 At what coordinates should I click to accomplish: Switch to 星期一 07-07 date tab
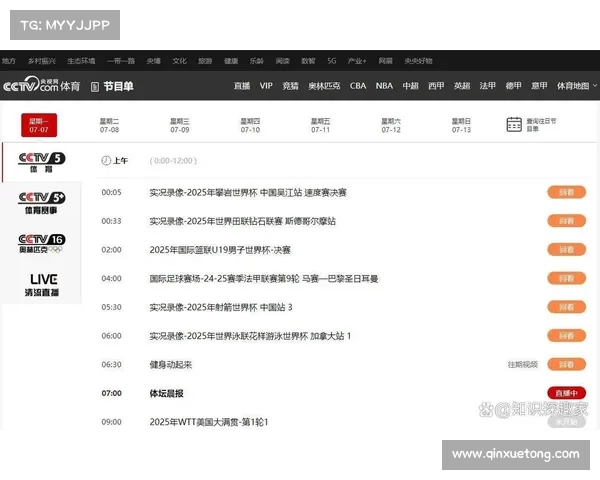[39, 125]
